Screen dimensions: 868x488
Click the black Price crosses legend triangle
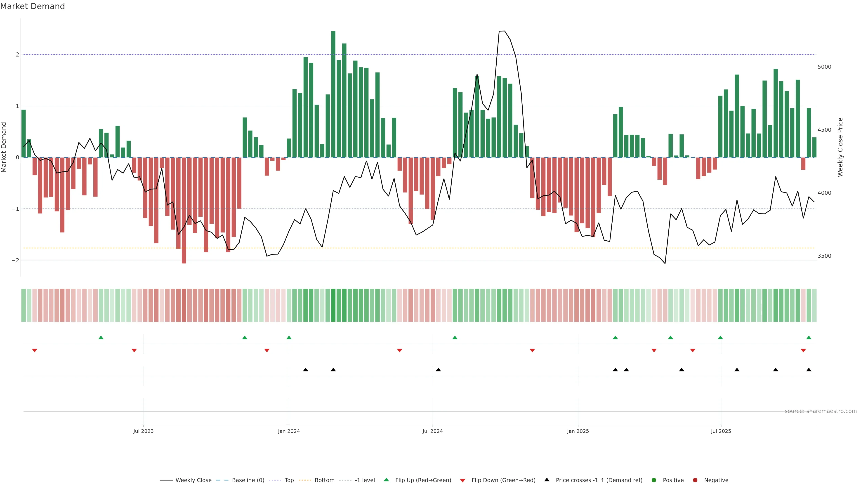(547, 480)
